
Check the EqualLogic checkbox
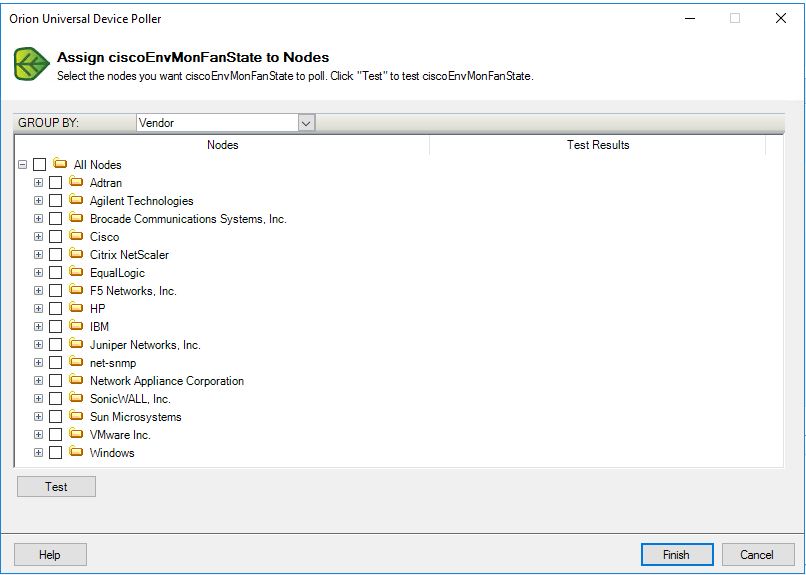pos(56,272)
